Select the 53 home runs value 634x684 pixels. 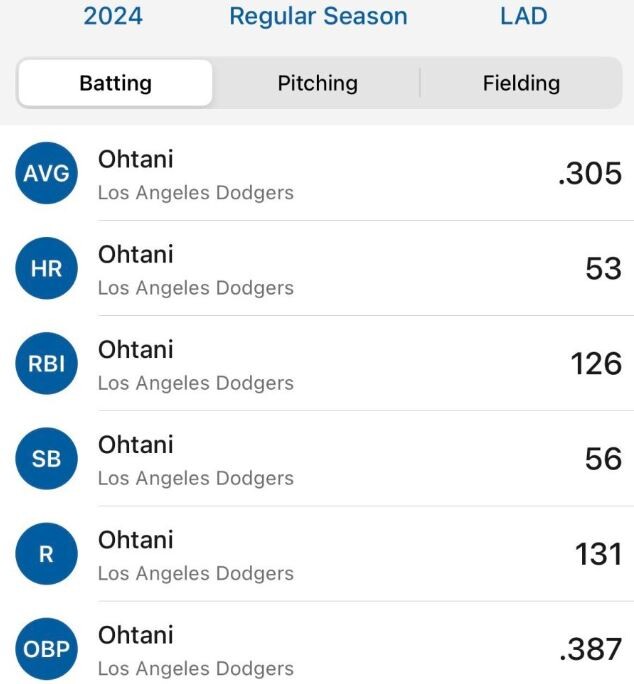pos(603,268)
